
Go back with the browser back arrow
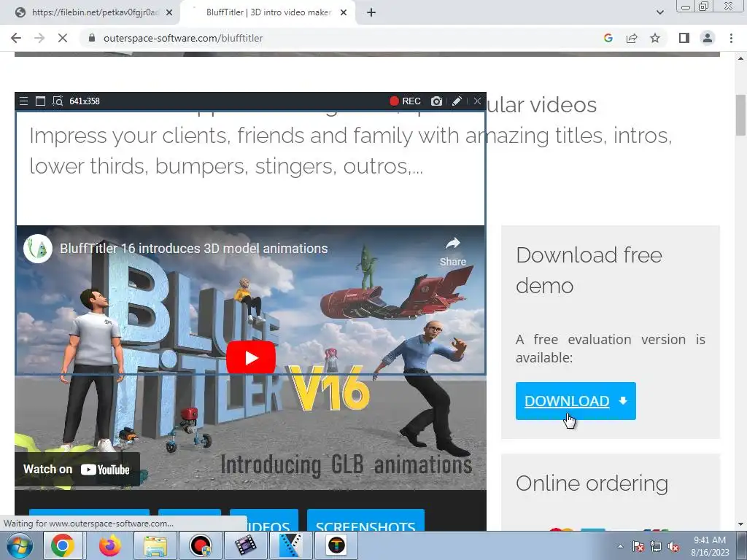click(16, 38)
